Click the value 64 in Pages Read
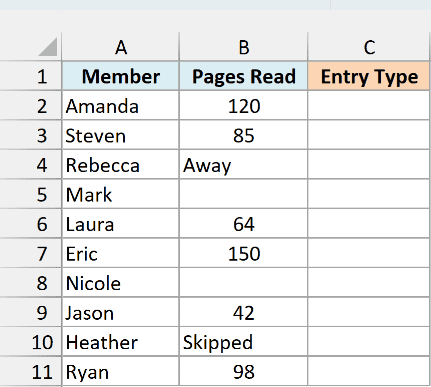The image size is (431, 387). pos(243,224)
